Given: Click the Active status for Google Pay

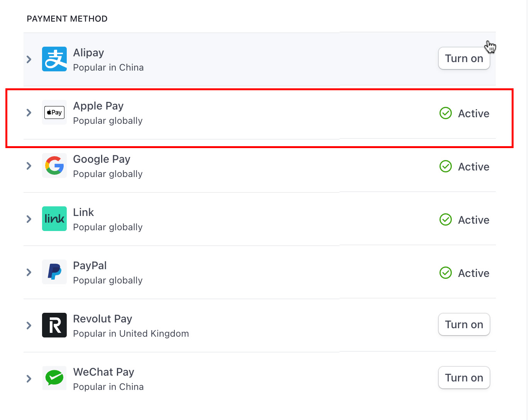Looking at the screenshot, I should coord(473,167).
